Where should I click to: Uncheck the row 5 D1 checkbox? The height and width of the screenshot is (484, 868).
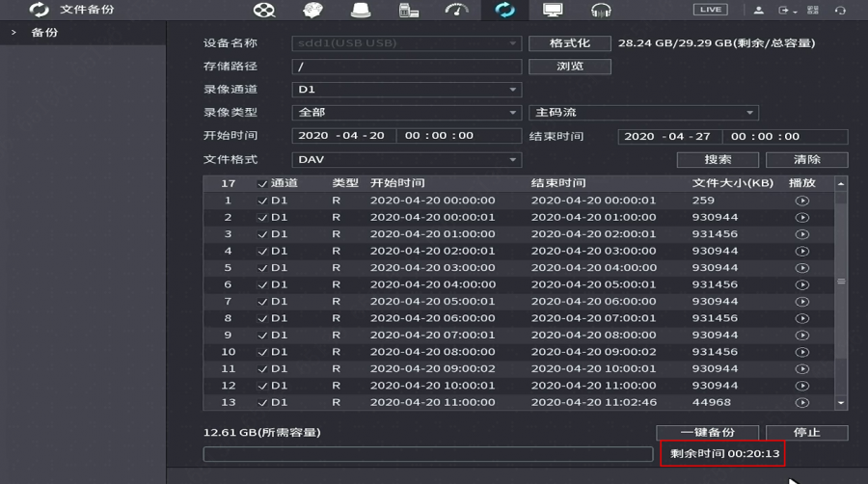point(262,268)
